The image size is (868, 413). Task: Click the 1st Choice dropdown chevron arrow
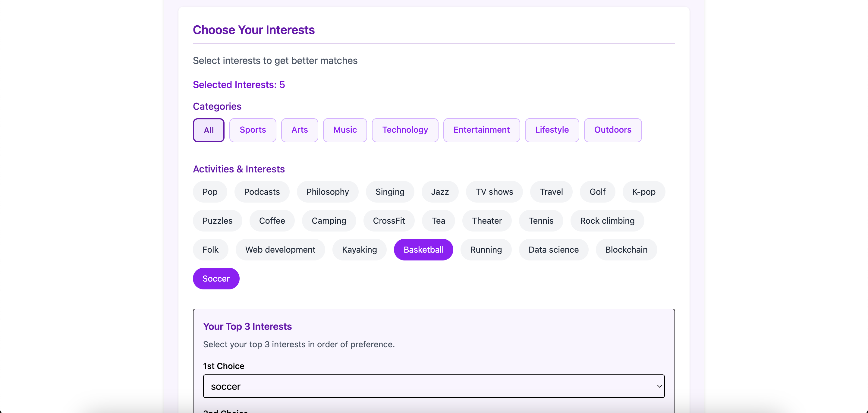(x=659, y=386)
